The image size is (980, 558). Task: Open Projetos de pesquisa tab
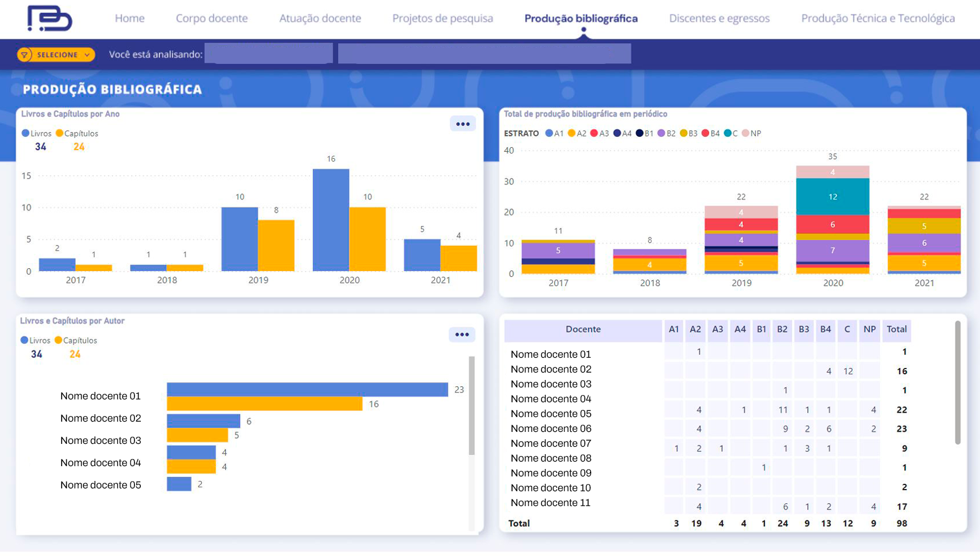coord(442,18)
